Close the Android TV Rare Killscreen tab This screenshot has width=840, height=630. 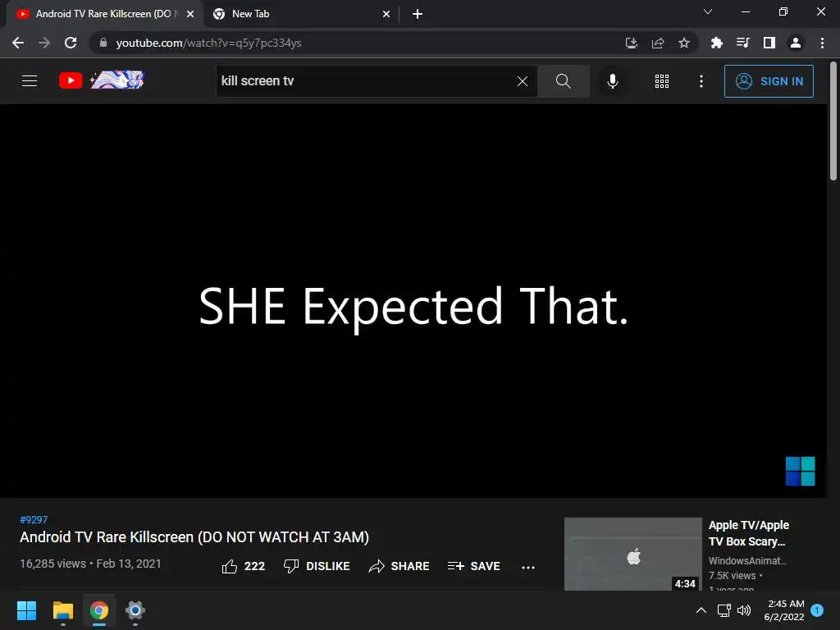(x=190, y=14)
